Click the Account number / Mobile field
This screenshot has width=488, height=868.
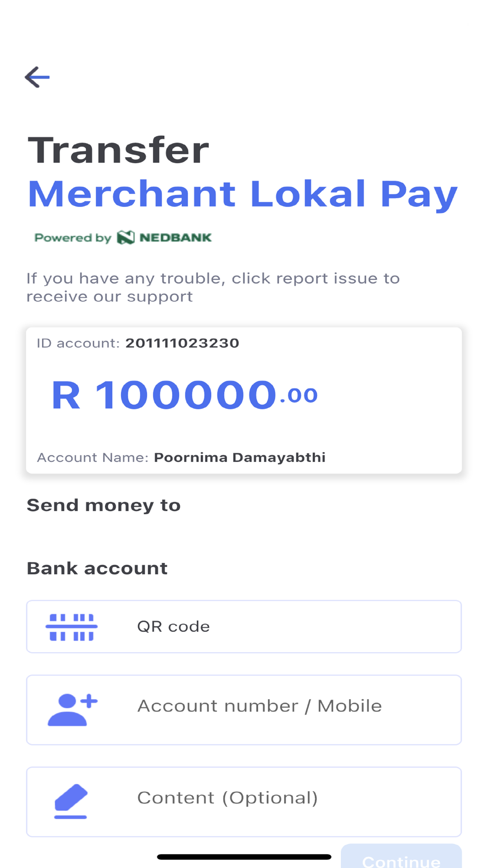(x=244, y=710)
